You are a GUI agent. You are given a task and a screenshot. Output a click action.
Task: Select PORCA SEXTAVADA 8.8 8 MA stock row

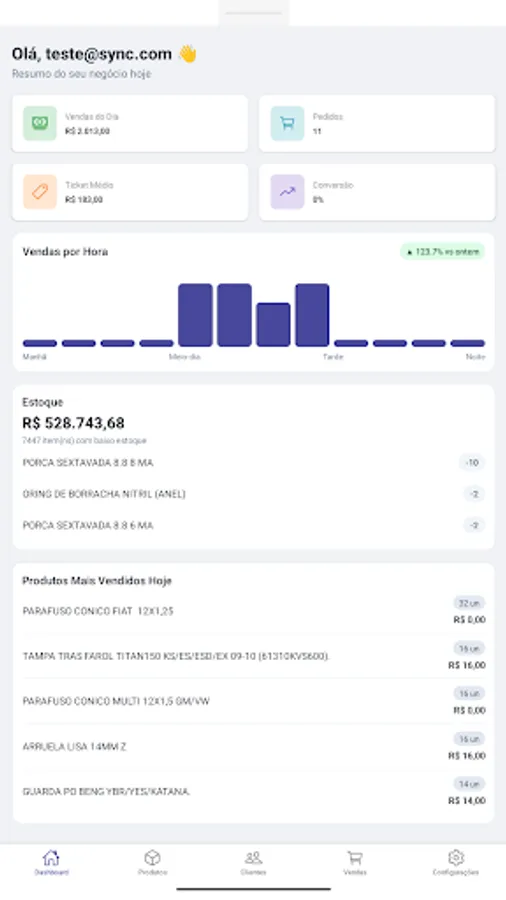click(253, 463)
